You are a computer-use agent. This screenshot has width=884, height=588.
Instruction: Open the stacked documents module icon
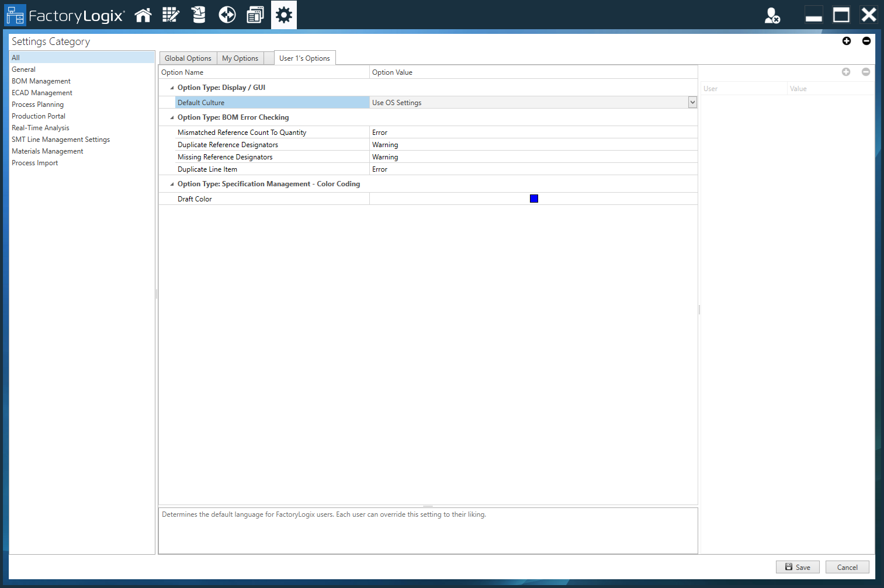255,15
